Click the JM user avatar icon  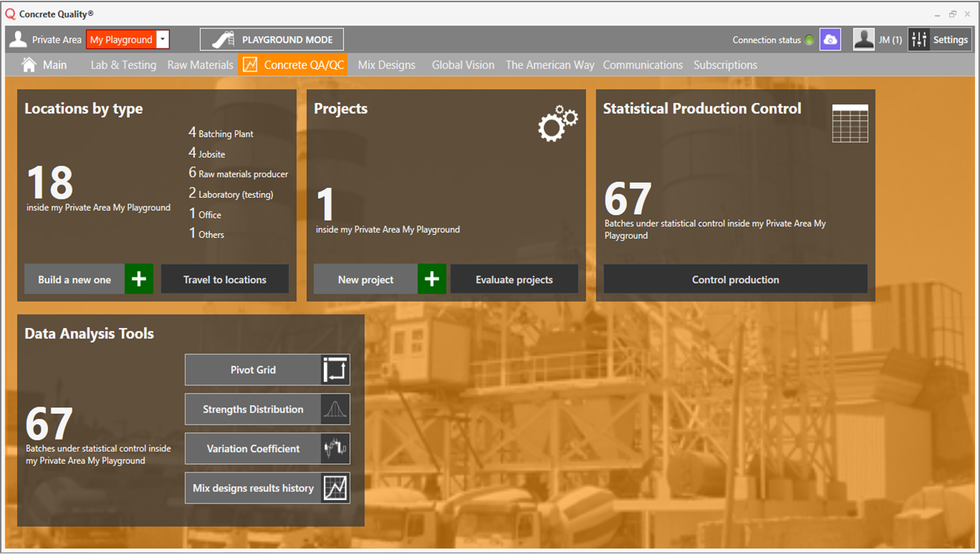pyautogui.click(x=863, y=40)
